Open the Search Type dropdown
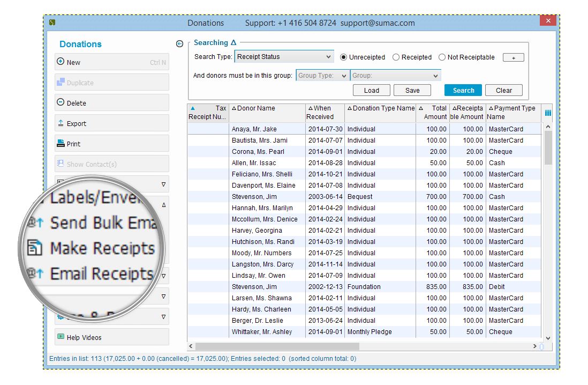Image resolution: width=588 pixels, height=385 pixels. point(284,57)
